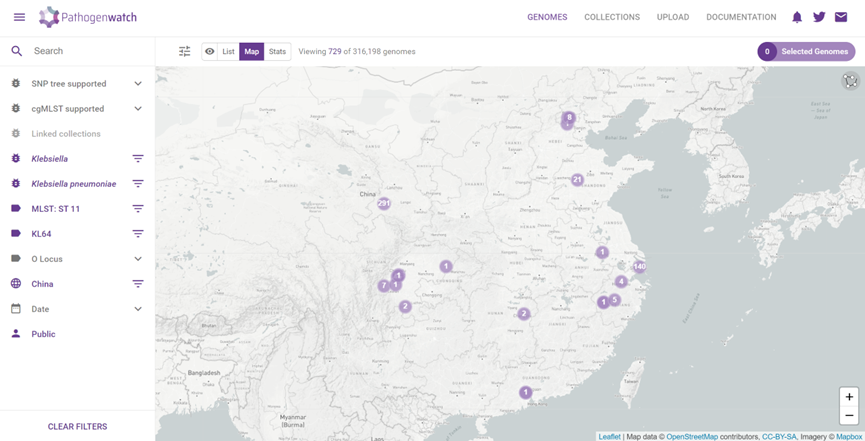Zoom in the map with plus
Viewport: 865px width, 441px height.
(849, 397)
